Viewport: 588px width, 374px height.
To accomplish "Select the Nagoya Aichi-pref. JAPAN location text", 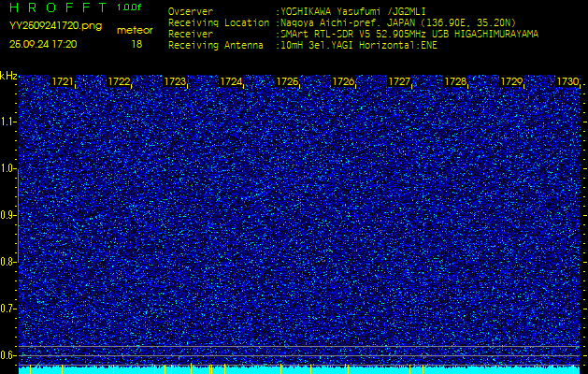I will 398,22.
